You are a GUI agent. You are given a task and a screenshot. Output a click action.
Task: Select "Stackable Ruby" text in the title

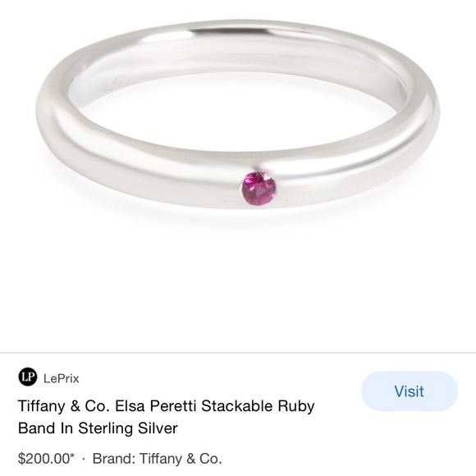point(258,406)
